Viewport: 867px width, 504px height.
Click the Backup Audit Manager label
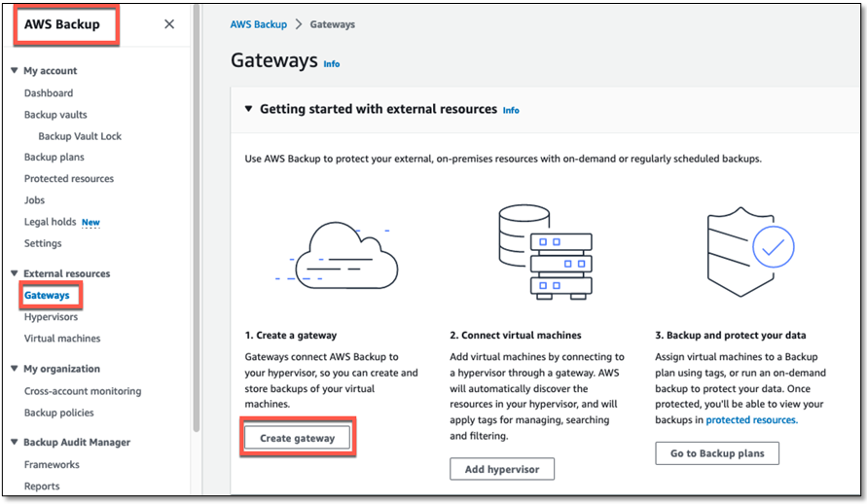coord(77,442)
